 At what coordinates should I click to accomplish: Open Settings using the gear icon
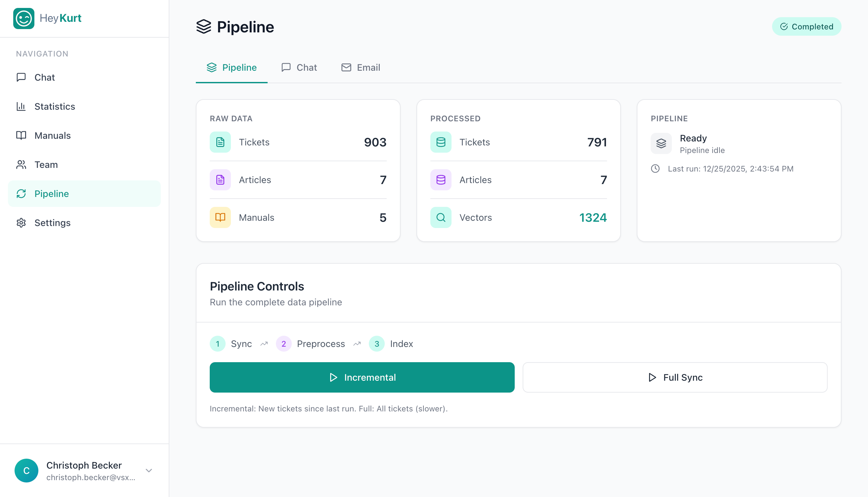click(21, 222)
